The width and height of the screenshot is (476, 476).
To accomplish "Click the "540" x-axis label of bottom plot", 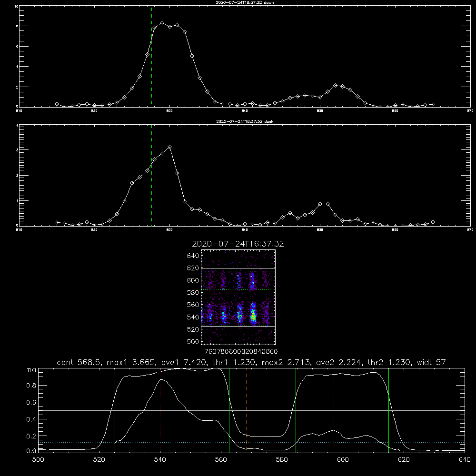I will tap(160, 460).
